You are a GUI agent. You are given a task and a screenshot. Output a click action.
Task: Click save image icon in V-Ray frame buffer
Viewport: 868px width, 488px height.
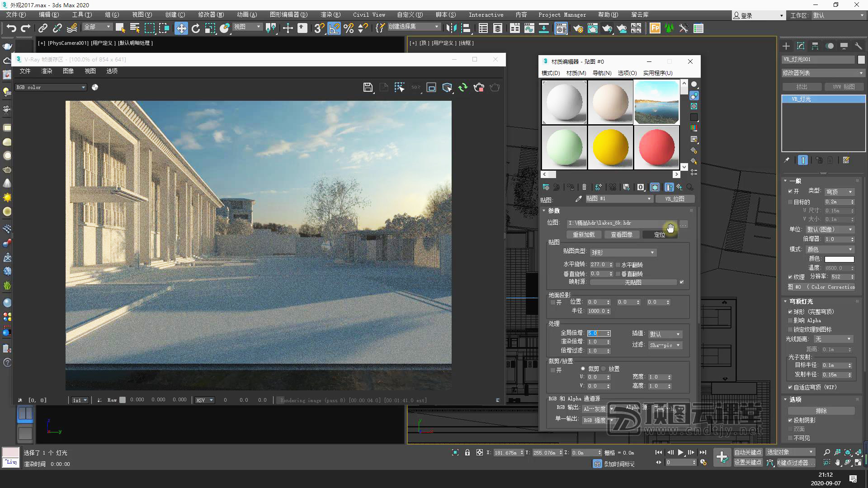(368, 87)
